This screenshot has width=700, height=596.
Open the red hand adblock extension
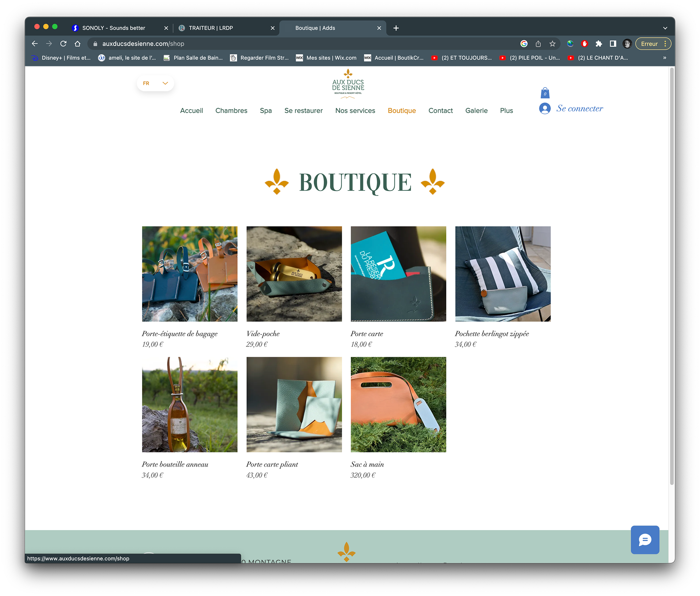584,44
